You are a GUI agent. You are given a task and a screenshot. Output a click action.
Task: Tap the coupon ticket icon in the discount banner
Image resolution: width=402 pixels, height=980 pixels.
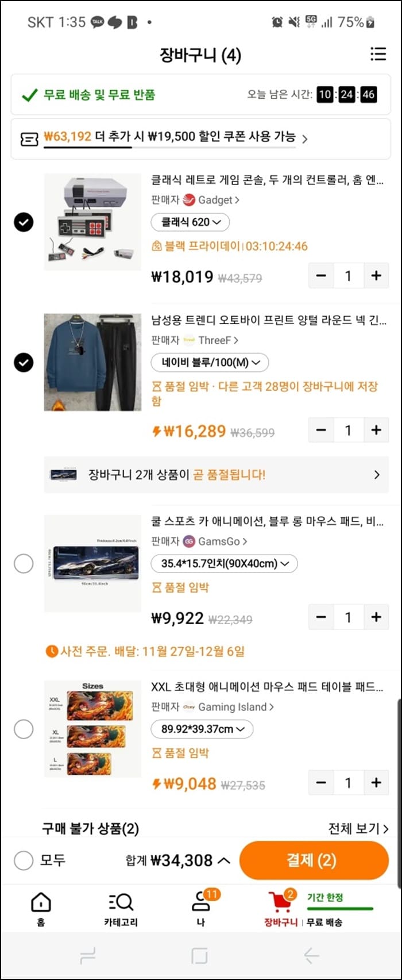click(27, 137)
